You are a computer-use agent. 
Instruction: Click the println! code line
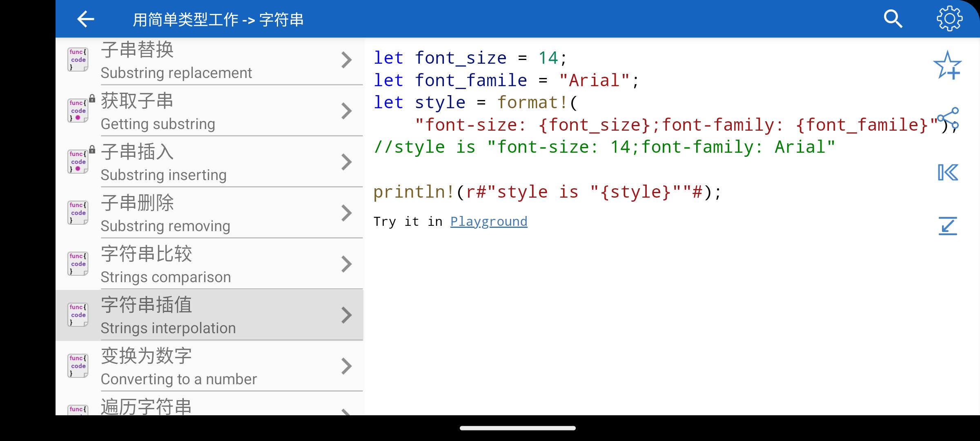pos(547,192)
